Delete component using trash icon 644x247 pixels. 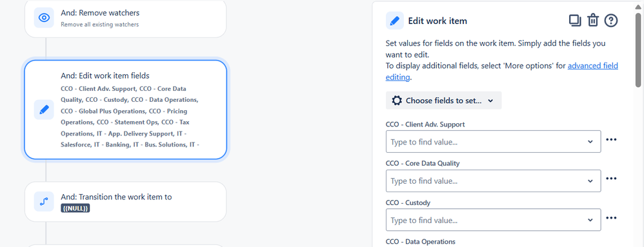click(x=592, y=21)
